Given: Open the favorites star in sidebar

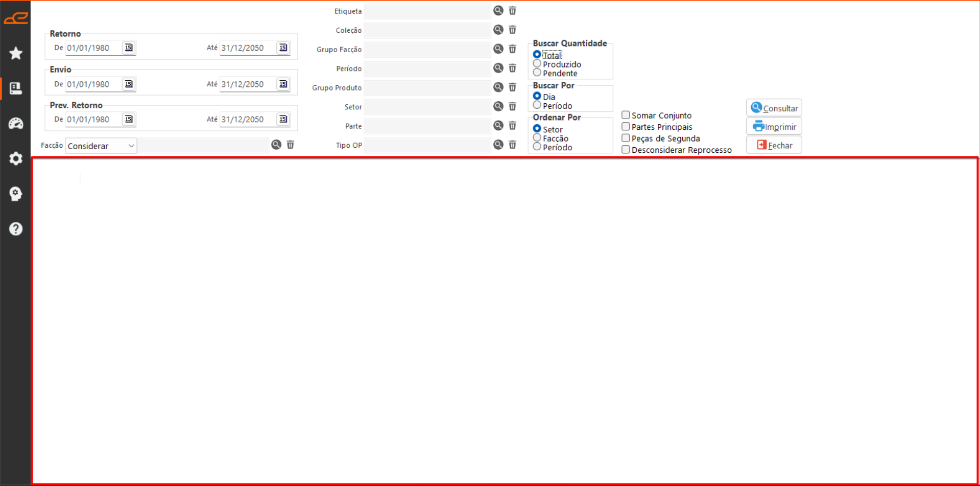Looking at the screenshot, I should pyautogui.click(x=16, y=53).
